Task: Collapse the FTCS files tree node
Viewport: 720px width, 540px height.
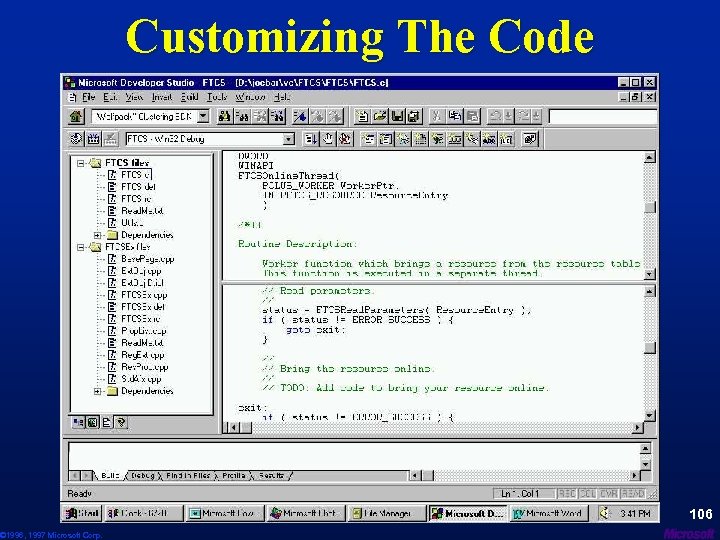Action: (x=81, y=163)
